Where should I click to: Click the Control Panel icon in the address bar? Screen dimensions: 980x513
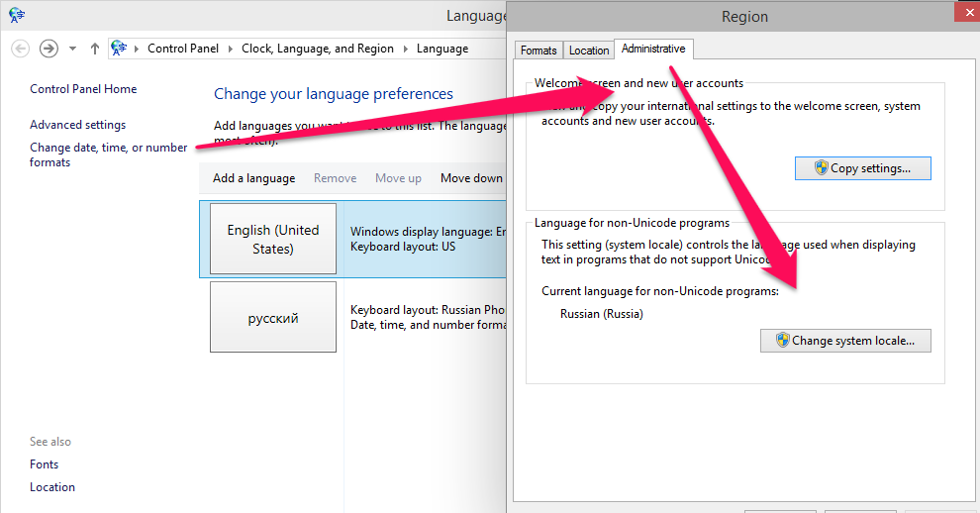click(120, 49)
